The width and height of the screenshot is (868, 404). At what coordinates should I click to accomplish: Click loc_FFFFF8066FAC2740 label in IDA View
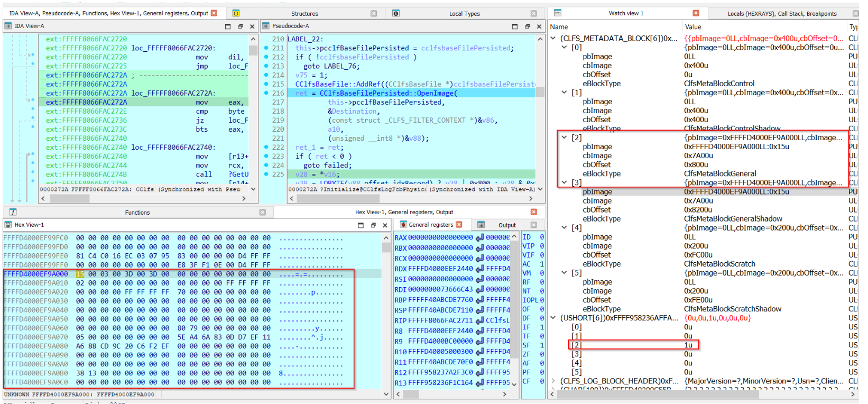[173, 147]
